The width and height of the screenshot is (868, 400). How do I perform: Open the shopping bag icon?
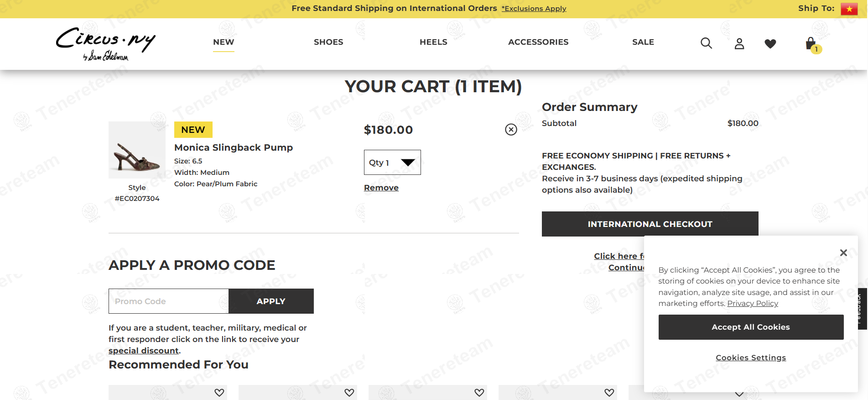tap(811, 44)
